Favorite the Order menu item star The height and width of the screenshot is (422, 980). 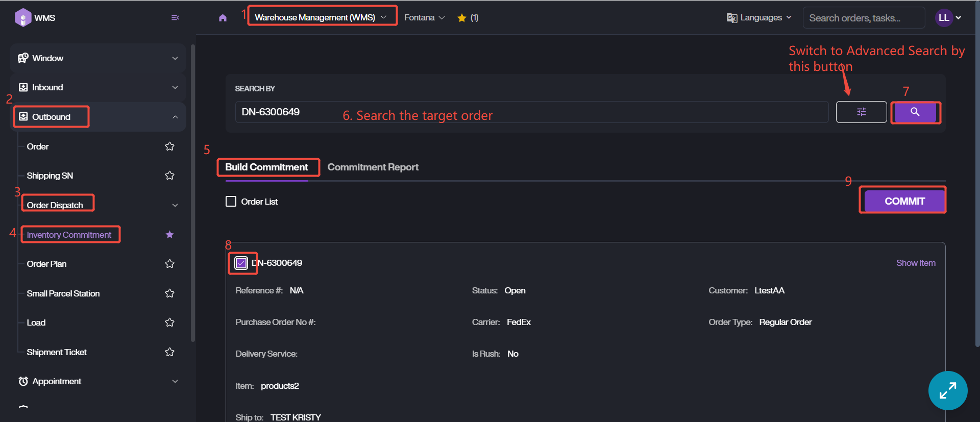click(170, 146)
